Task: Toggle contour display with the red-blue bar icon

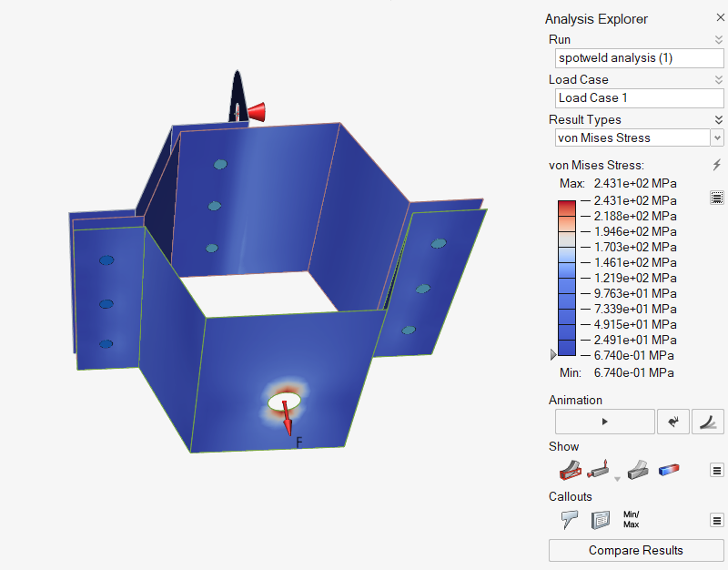Action: (x=671, y=471)
